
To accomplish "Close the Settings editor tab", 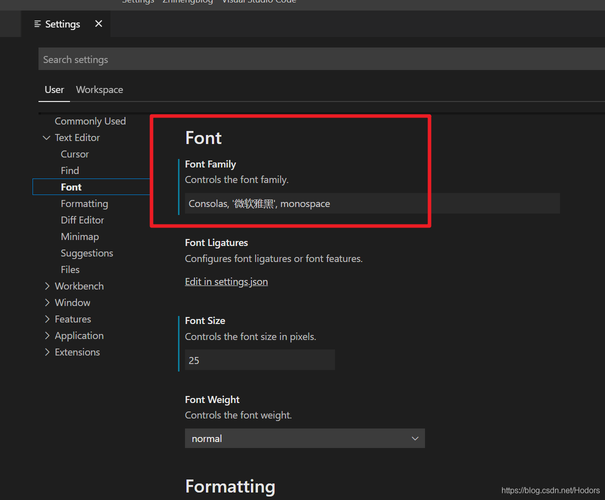I will tap(98, 24).
